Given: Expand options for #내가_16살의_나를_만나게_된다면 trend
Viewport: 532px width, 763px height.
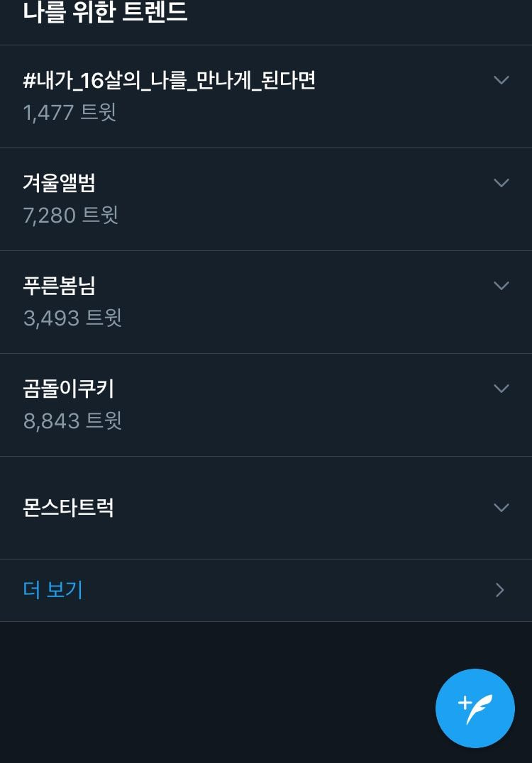Looking at the screenshot, I should 501,80.
